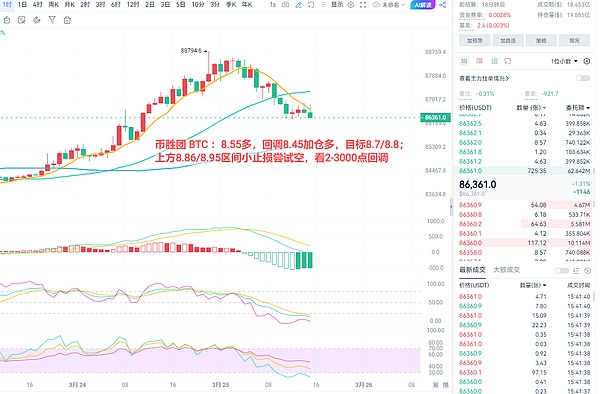Click the trash delete icon below timeframes
This screenshot has height=394, width=600.
point(67,20)
